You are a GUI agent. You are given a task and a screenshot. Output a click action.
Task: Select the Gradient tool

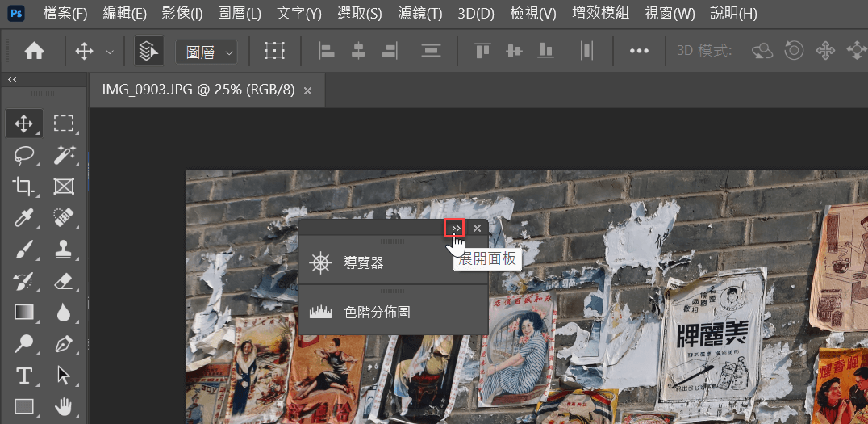24,313
